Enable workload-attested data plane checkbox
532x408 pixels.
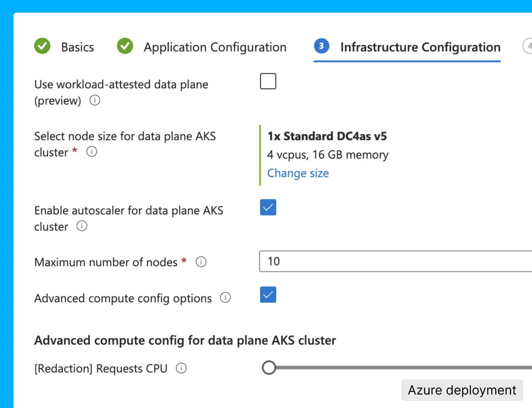pyautogui.click(x=268, y=81)
